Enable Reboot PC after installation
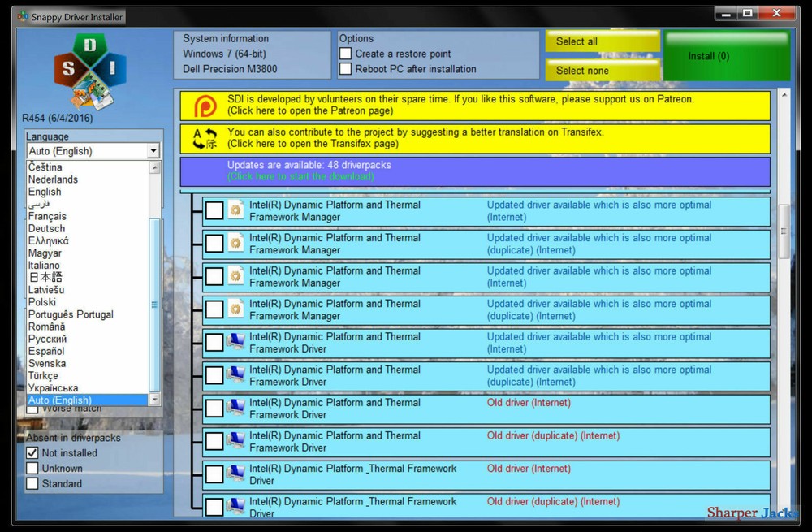 tap(344, 68)
